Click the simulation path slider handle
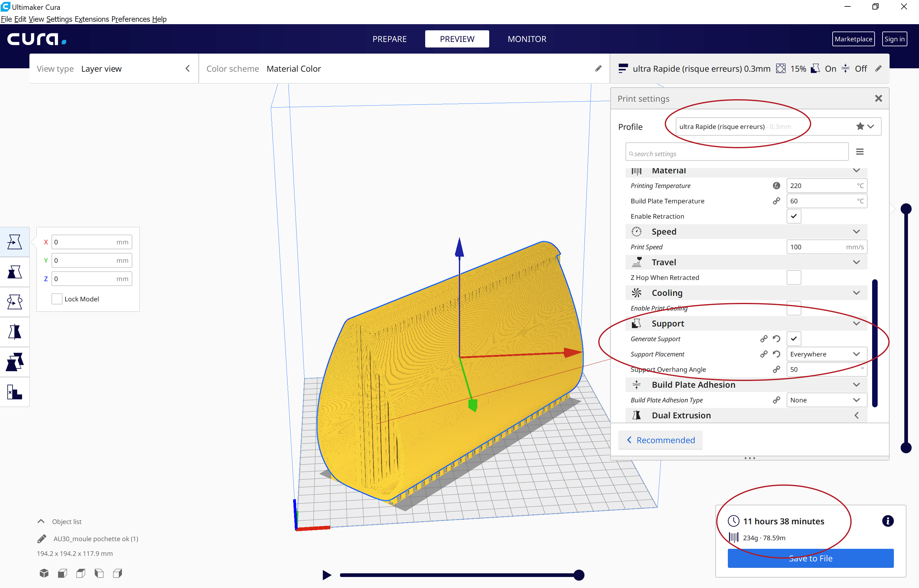This screenshot has height=588, width=919. pyautogui.click(x=579, y=575)
